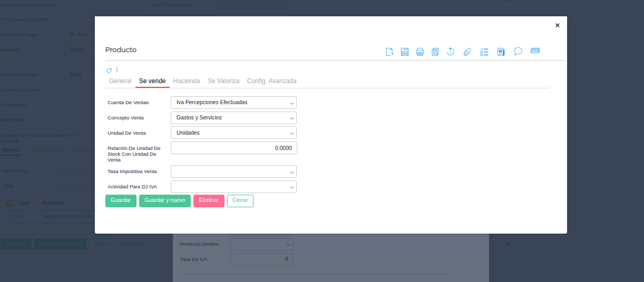The width and height of the screenshot is (644, 282).
Task: Click the Relación De Unidad De Stock field
Action: (234, 148)
